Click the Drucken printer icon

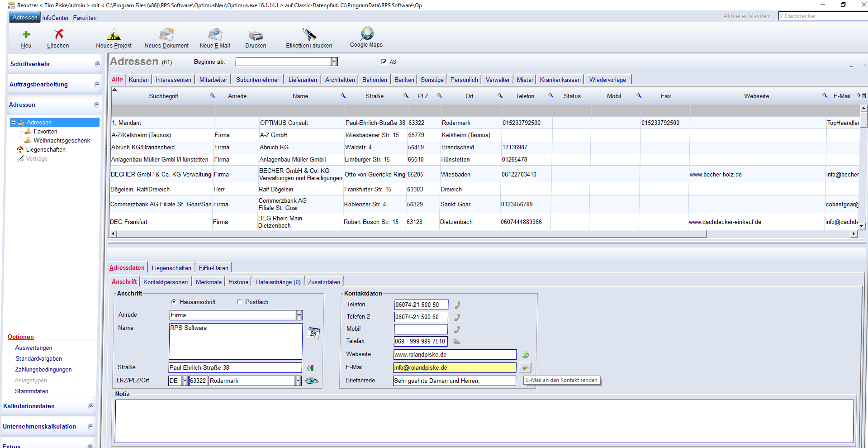tap(256, 35)
